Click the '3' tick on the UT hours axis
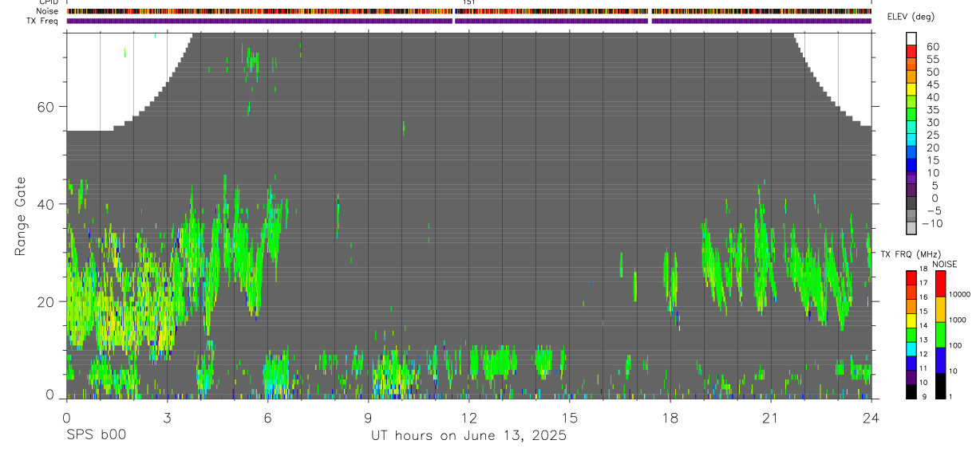980x452 pixels. pyautogui.click(x=167, y=418)
